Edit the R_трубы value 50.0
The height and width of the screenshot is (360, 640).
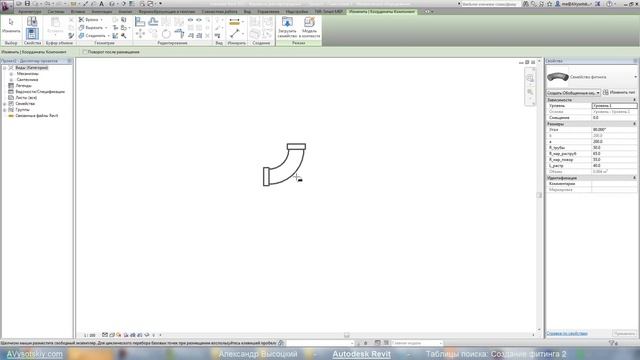[x=614, y=148]
